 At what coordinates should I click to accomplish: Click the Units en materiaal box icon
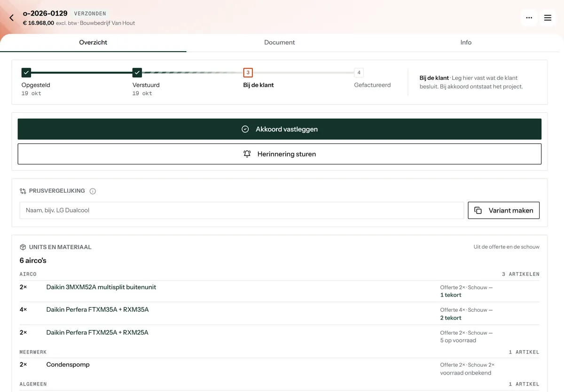tap(23, 247)
